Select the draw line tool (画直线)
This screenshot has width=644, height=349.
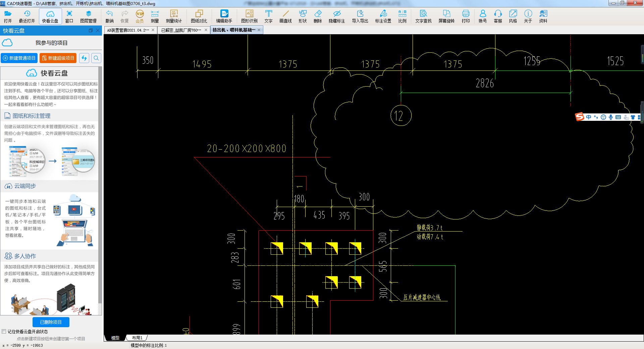pyautogui.click(x=285, y=16)
